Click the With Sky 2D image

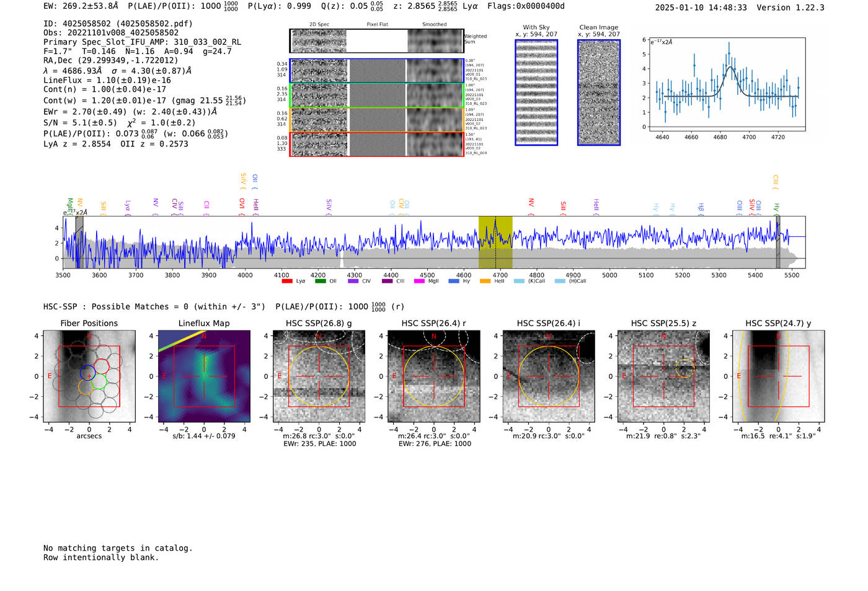[x=536, y=92]
